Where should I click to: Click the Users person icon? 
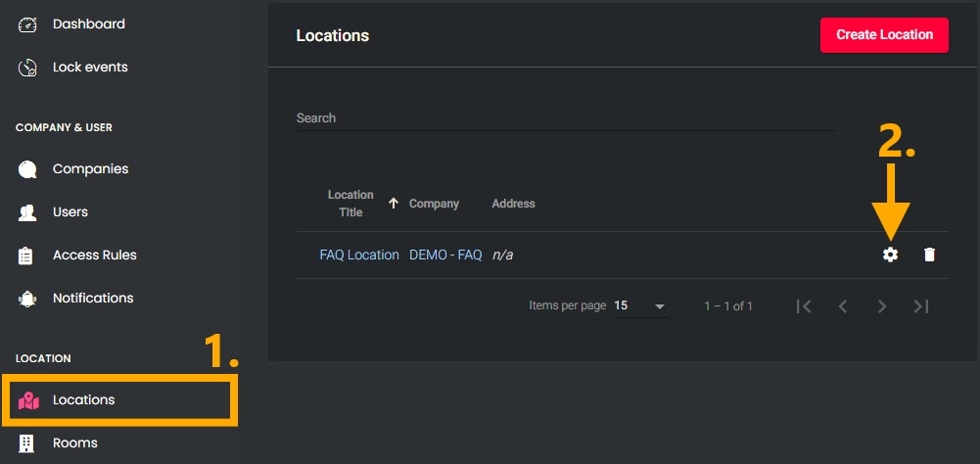27,212
